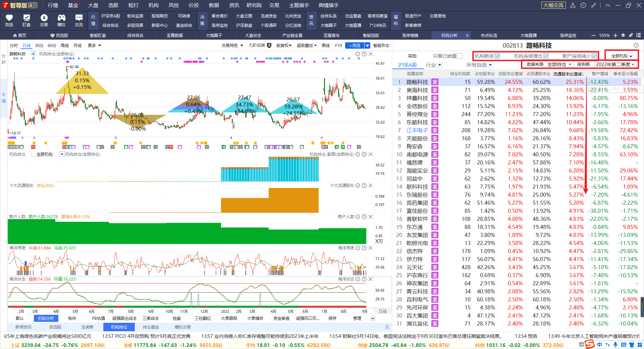The width and height of the screenshot is (644, 349).
Task: Click the 重 tag next to 晋控煤业
Action: click(435, 114)
